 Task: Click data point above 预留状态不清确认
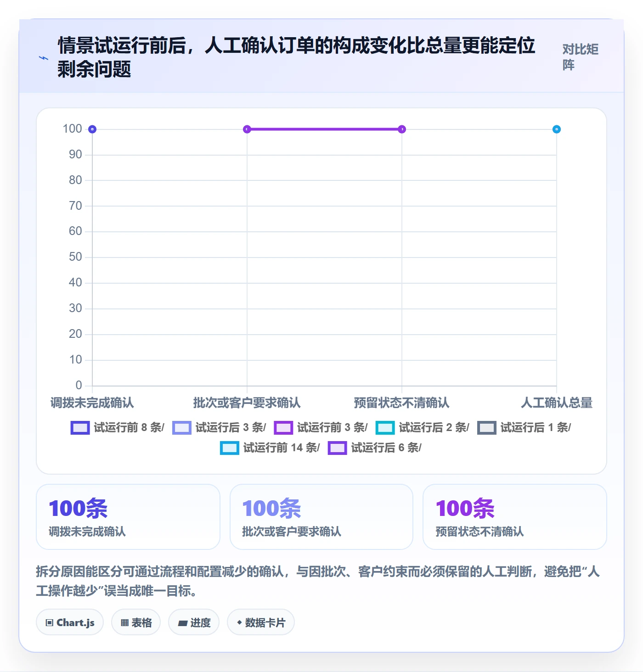click(x=402, y=129)
